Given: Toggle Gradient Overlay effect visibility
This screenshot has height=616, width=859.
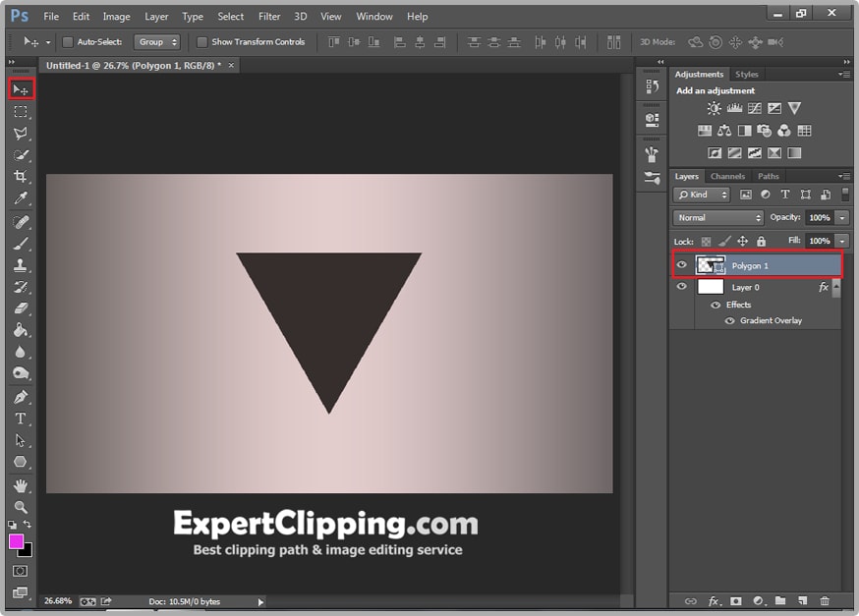Looking at the screenshot, I should click(729, 321).
